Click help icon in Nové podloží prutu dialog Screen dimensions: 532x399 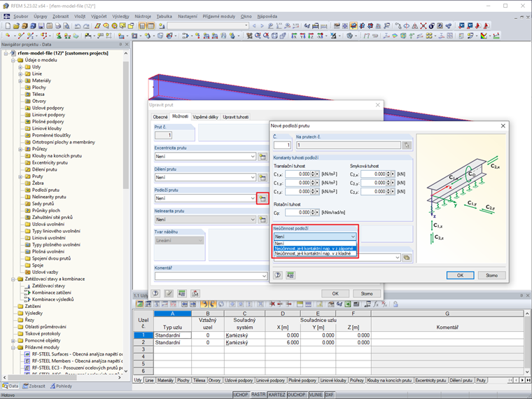coord(277,275)
